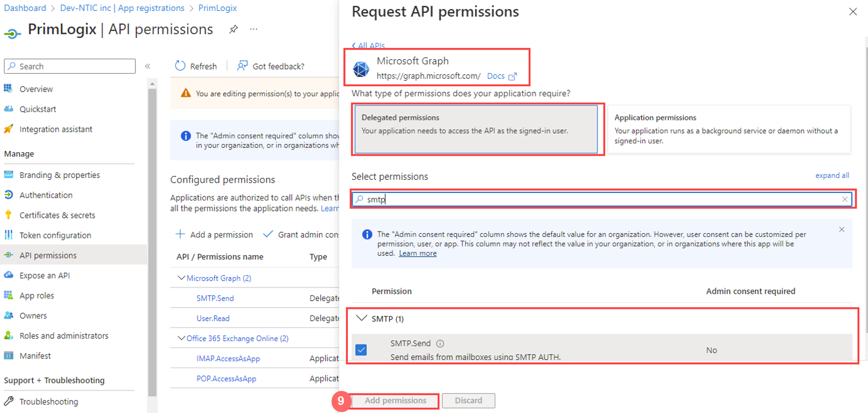Click the App roles grid icon
868x413 pixels.
(x=9, y=295)
